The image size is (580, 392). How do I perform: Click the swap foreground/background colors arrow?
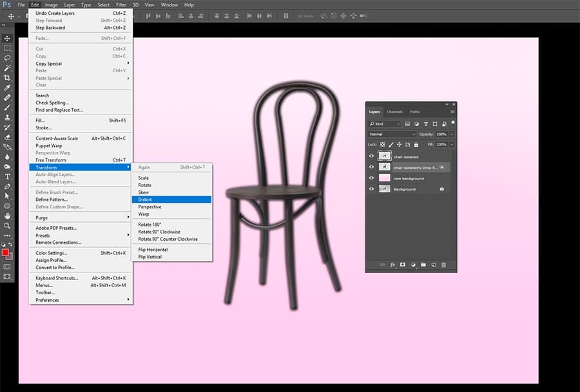pos(10,245)
